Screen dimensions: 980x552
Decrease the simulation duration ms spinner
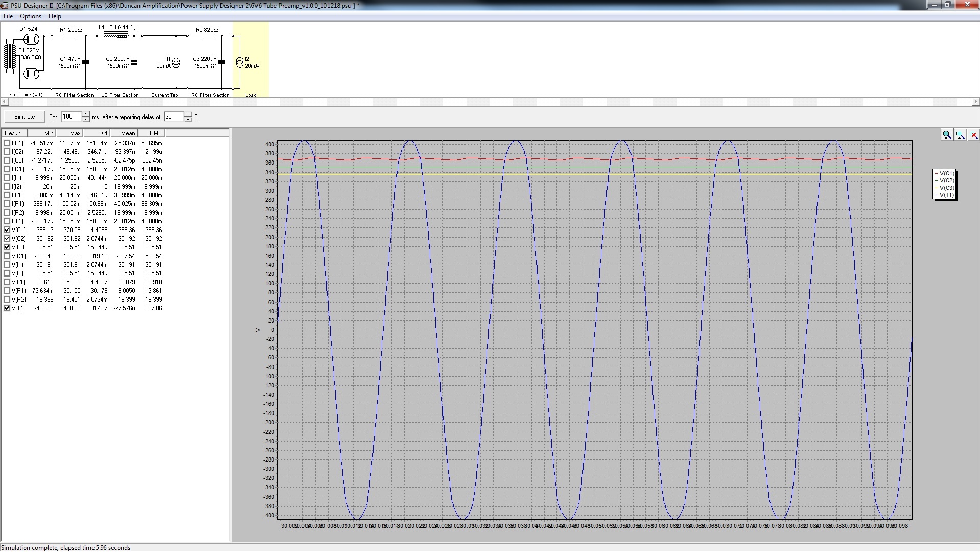[86, 120]
